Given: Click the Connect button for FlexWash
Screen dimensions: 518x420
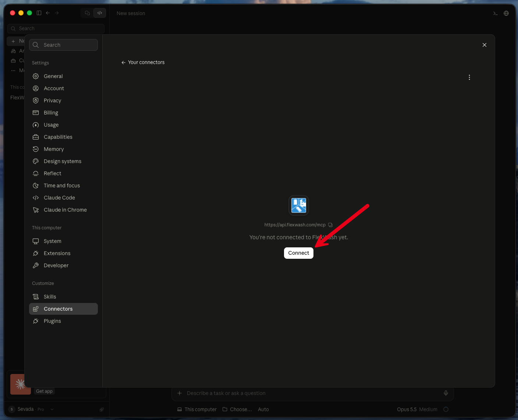Looking at the screenshot, I should [298, 253].
